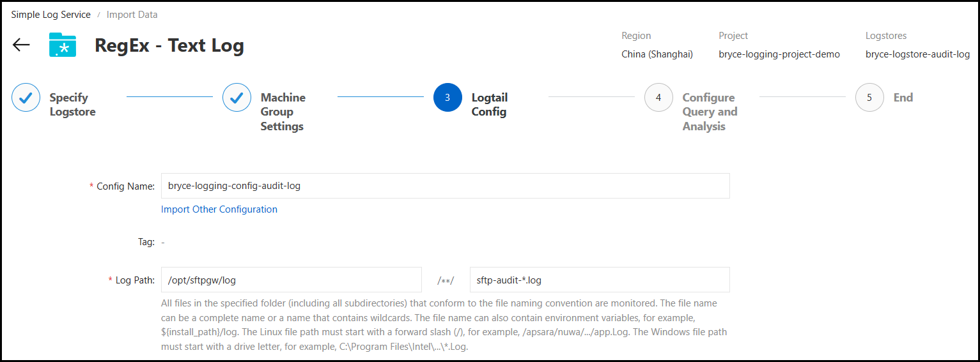Click the bryce-logging-project-demo project name

tap(779, 54)
